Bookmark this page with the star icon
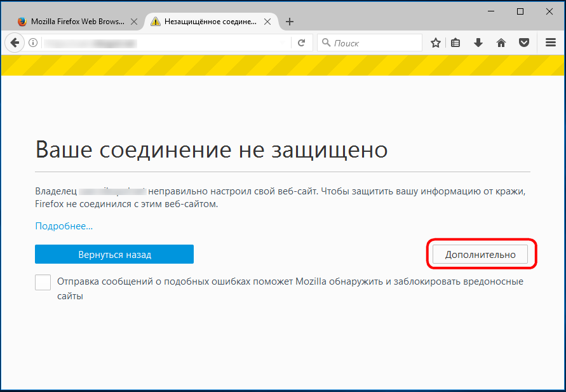 coord(436,43)
